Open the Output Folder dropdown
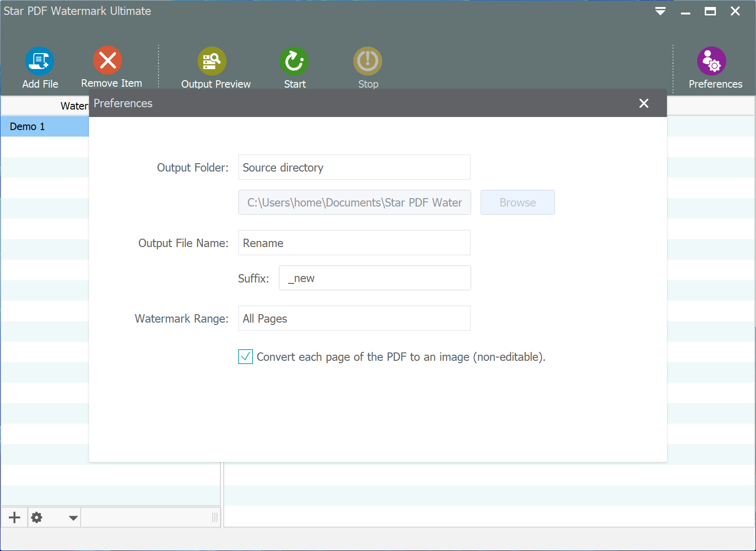The image size is (756, 551). 354,167
